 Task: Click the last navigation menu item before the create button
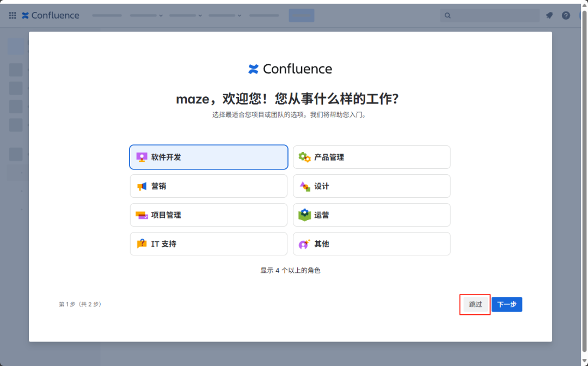[264, 15]
